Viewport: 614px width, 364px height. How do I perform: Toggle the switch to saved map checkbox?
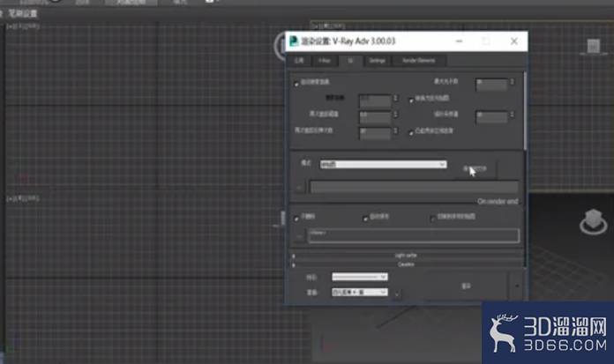tap(432, 218)
